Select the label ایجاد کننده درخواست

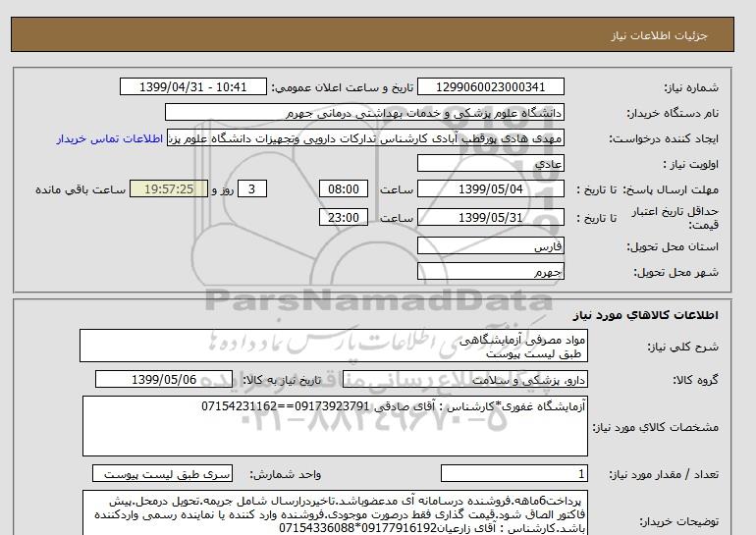click(x=664, y=138)
